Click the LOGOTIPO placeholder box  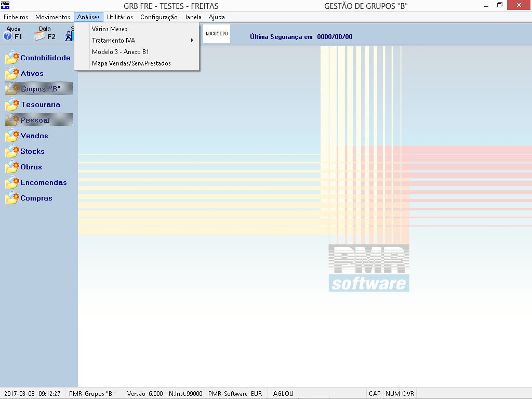pyautogui.click(x=217, y=34)
